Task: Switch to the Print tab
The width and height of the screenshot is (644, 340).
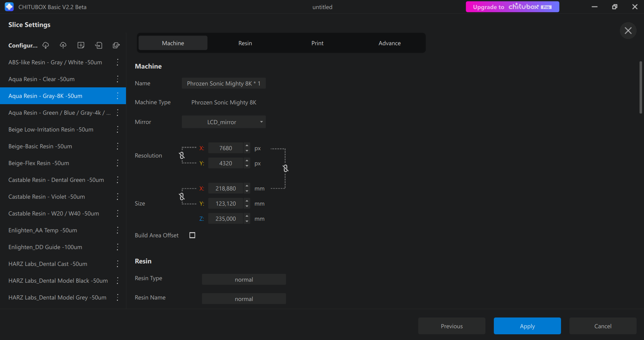Action: tap(317, 43)
